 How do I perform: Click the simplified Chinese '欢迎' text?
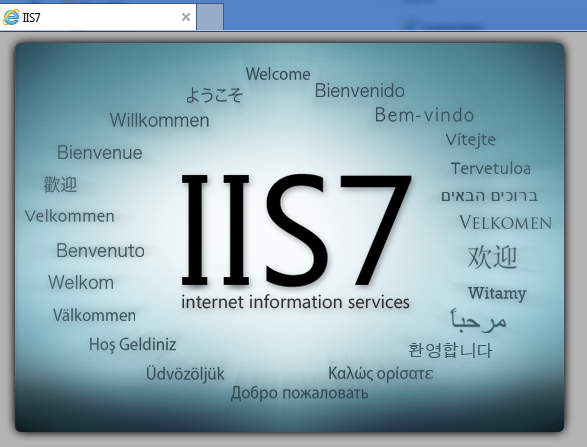(492, 257)
